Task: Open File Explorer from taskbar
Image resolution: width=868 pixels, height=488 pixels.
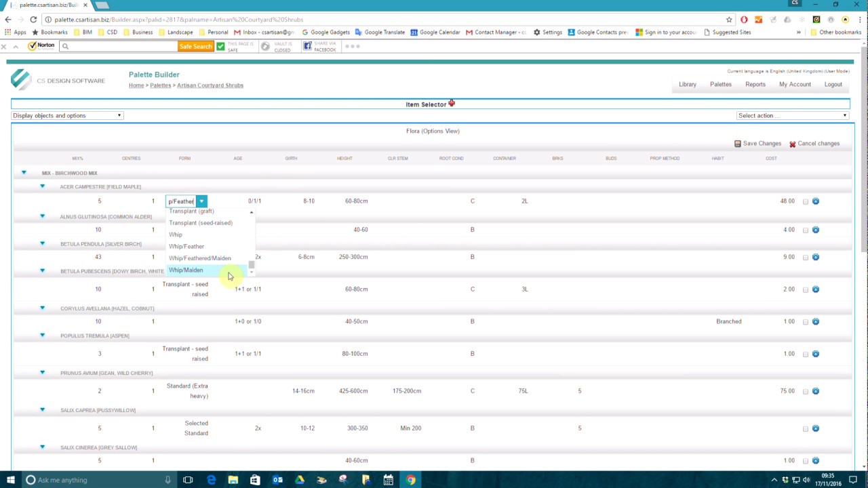Action: tap(233, 480)
